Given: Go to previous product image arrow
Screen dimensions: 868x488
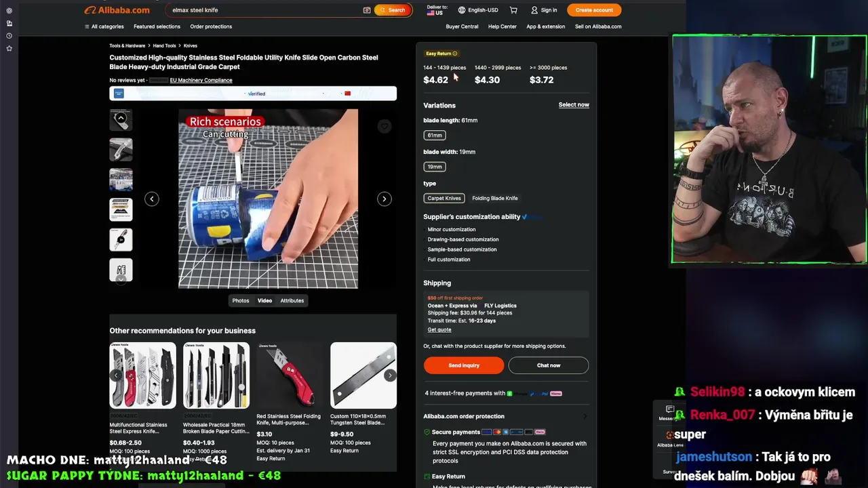Looking at the screenshot, I should [152, 199].
